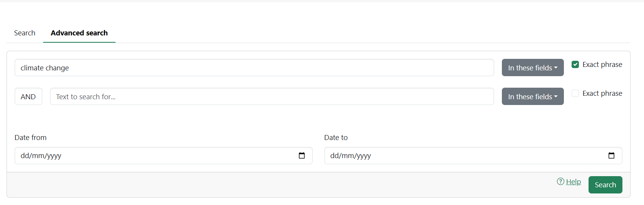
Task: Open the Help link
Action: pos(573,182)
